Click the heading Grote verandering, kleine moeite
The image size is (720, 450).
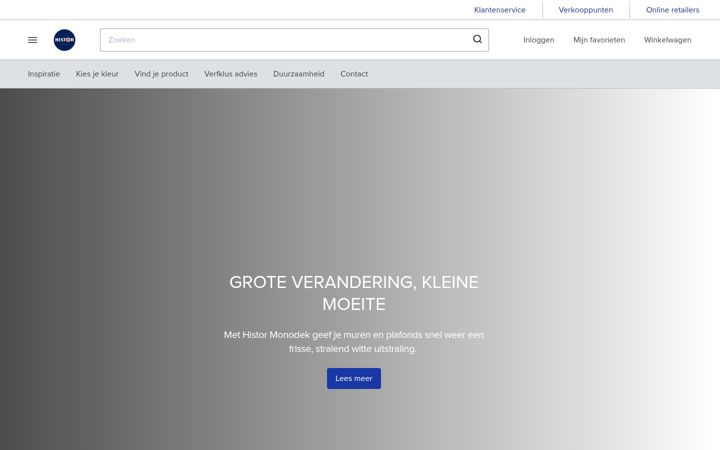[354, 293]
